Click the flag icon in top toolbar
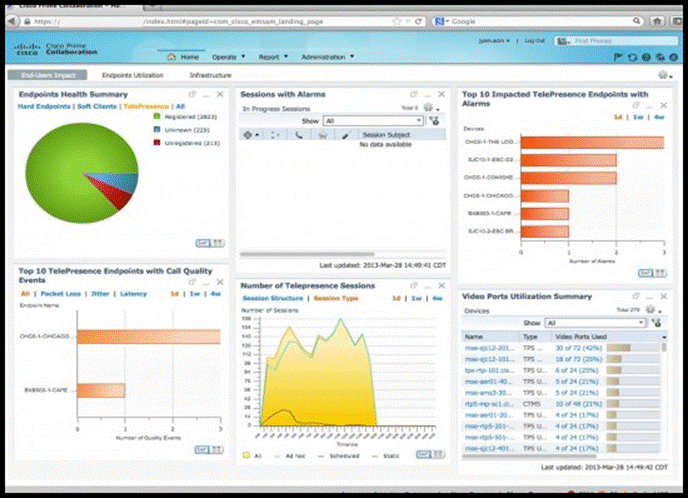The image size is (688, 498). (x=617, y=58)
